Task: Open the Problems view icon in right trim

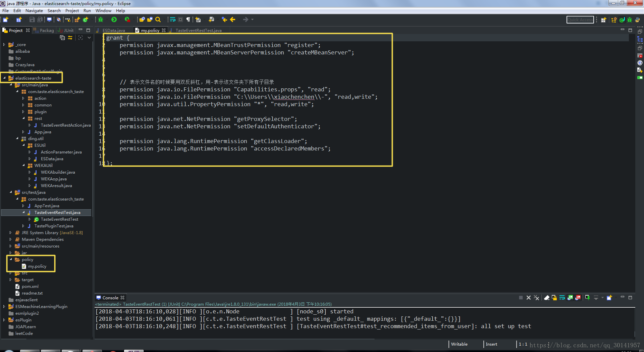Action: [x=640, y=55]
